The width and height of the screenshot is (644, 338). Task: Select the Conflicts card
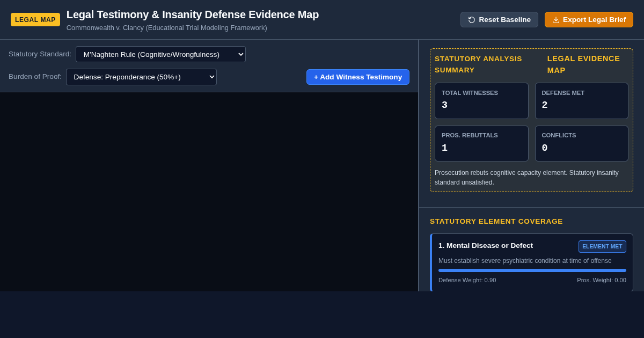click(x=582, y=143)
